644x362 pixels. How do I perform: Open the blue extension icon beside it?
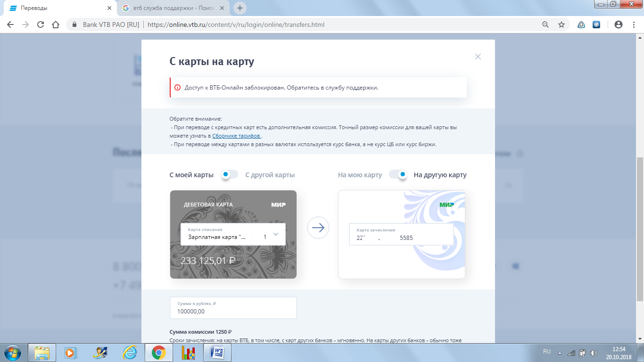click(x=596, y=25)
